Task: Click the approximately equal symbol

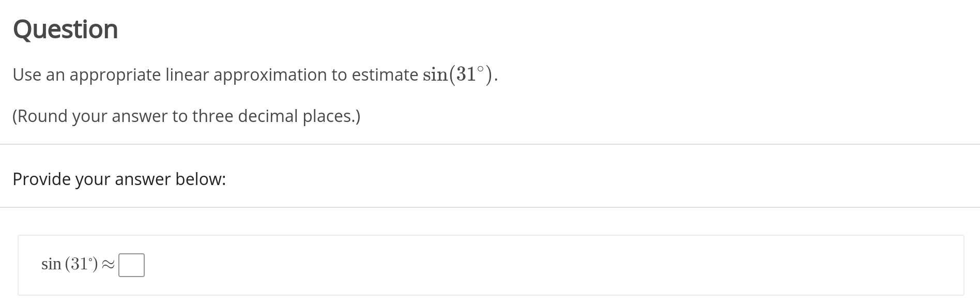Action: tap(109, 265)
